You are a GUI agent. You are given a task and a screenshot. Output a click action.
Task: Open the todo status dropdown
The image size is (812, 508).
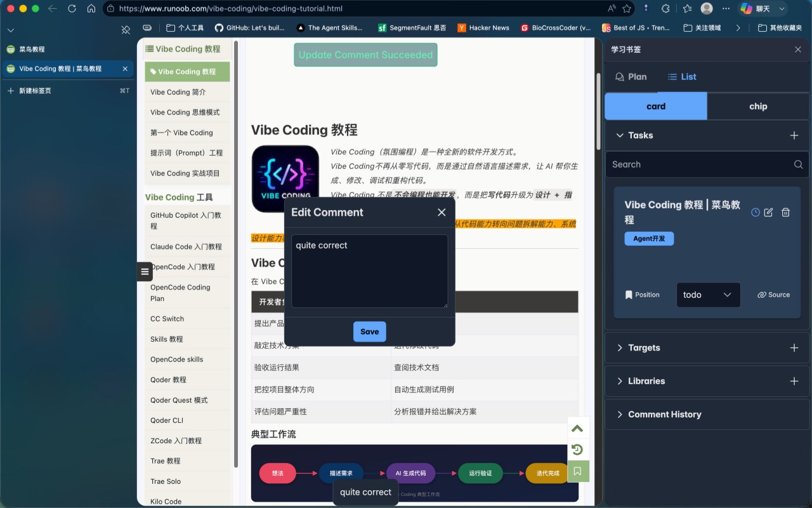click(x=708, y=295)
